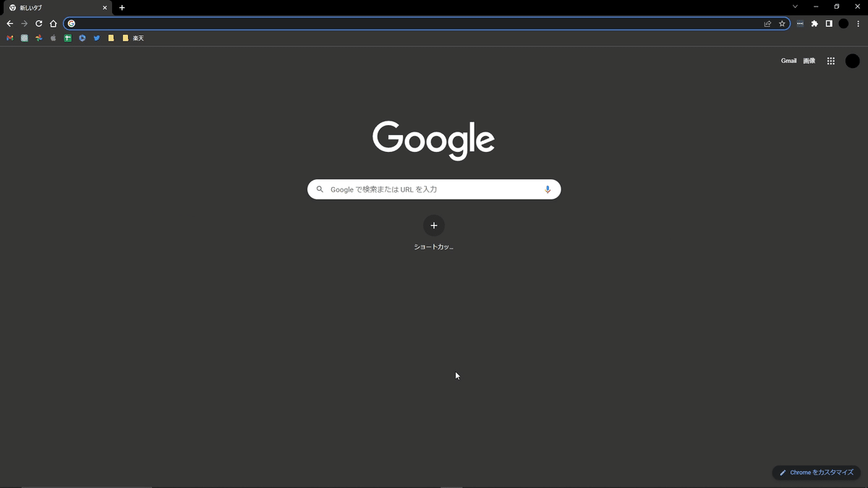Click the ショートカッ... label
This screenshot has height=488, width=868.
[434, 247]
